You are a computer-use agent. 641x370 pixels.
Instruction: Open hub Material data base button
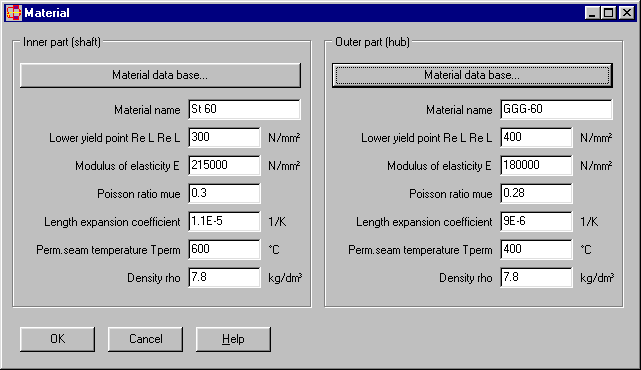pos(472,75)
